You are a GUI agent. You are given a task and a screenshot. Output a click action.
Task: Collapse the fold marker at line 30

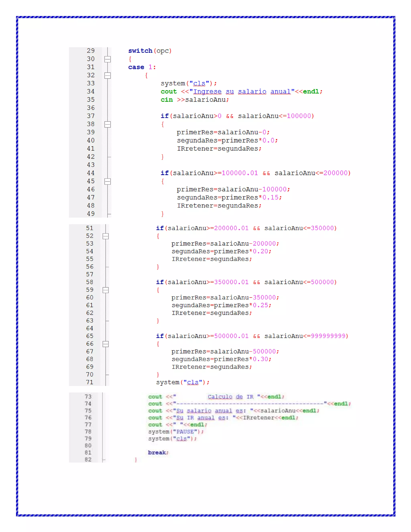point(107,59)
